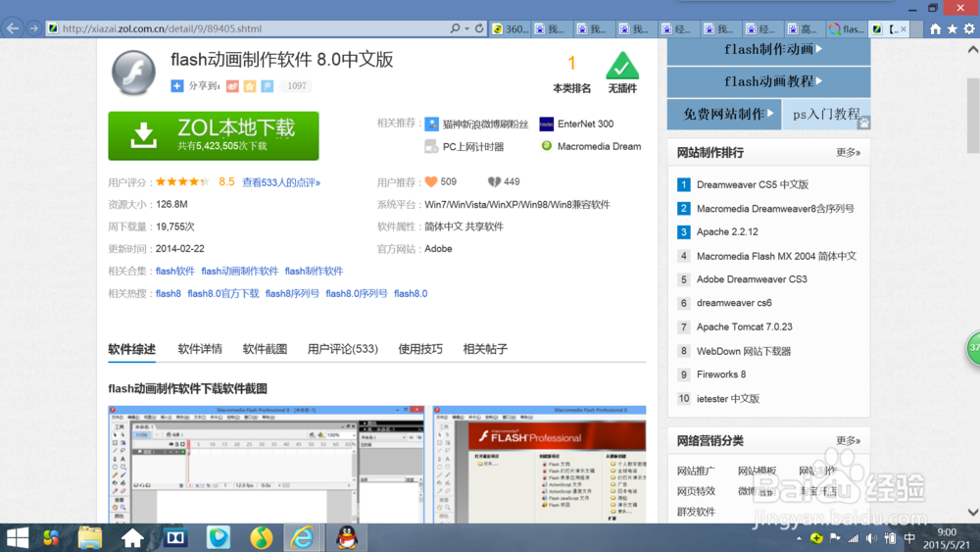The height and width of the screenshot is (552, 980).
Task: Click the 免费网站制作 ad banner
Action: [724, 114]
